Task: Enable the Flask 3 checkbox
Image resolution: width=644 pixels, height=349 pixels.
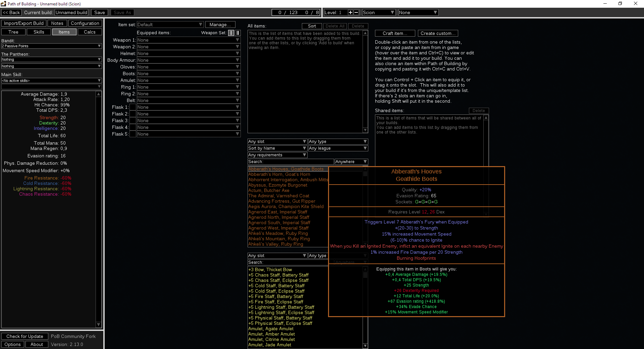Action: 133,120
